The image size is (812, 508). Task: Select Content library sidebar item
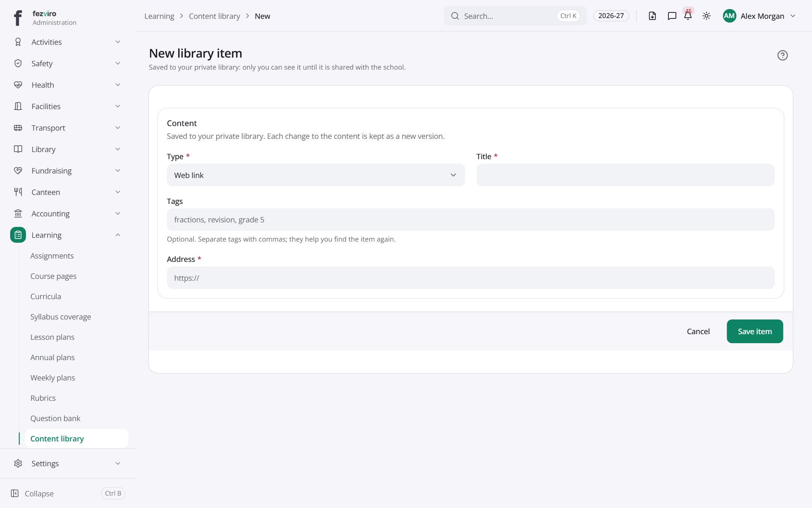click(76, 439)
